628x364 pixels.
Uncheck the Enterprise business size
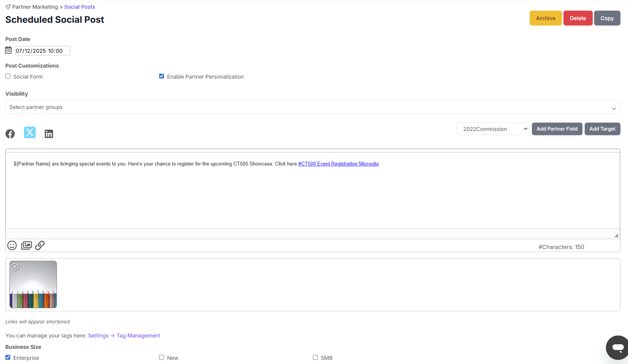coord(8,358)
